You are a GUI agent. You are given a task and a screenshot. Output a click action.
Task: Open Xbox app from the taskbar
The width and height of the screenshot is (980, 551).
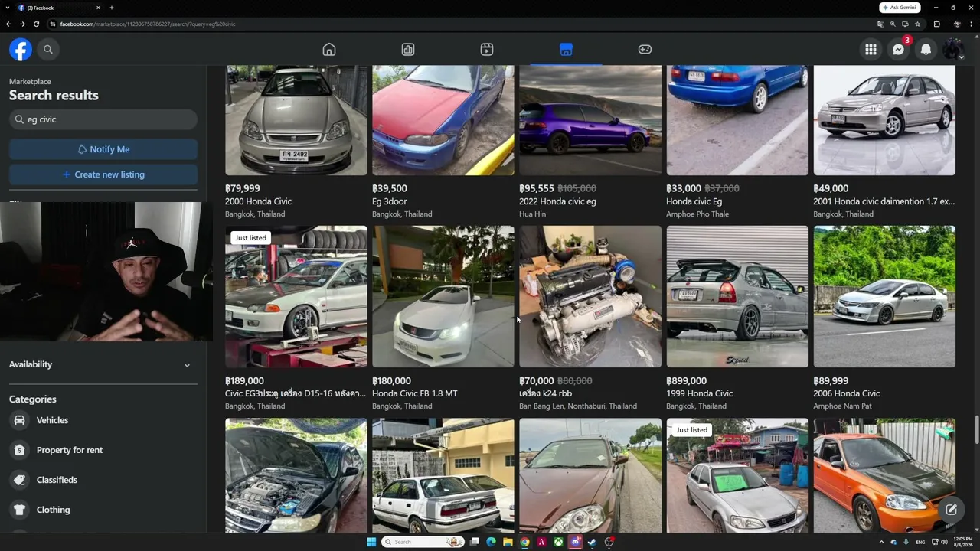point(558,542)
